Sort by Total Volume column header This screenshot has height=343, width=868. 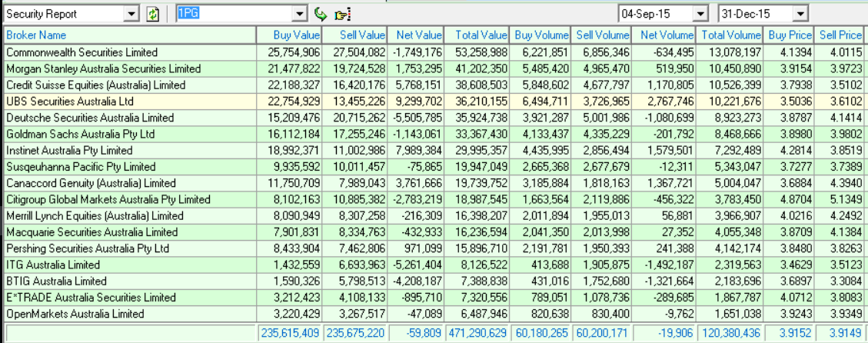pyautogui.click(x=729, y=35)
